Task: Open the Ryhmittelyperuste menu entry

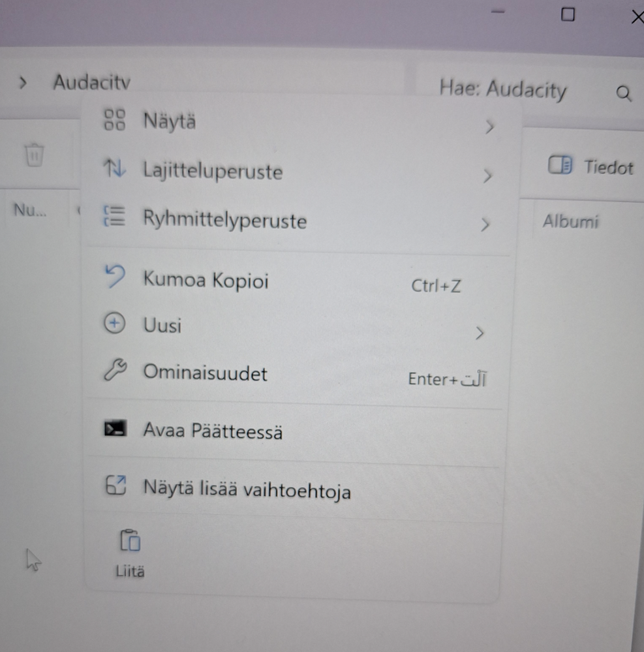Action: (x=298, y=221)
